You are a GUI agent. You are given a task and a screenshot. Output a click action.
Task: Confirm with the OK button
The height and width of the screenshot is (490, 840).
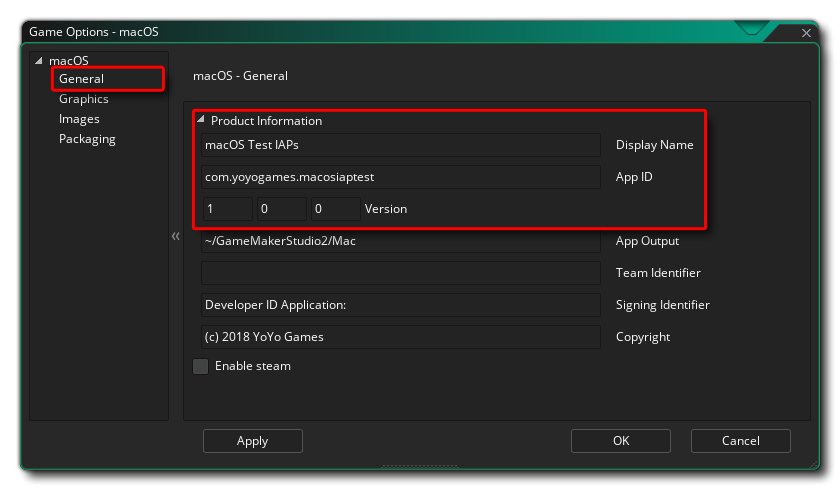[x=621, y=441]
